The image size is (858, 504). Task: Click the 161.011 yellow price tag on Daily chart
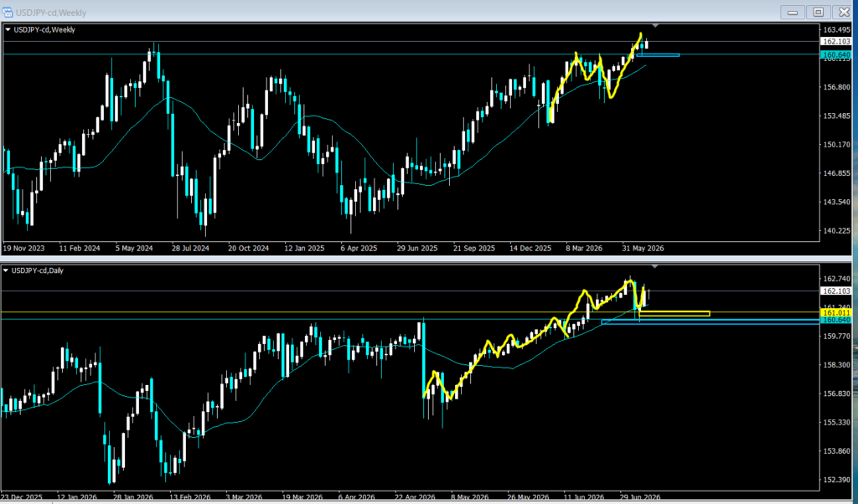pyautogui.click(x=836, y=312)
